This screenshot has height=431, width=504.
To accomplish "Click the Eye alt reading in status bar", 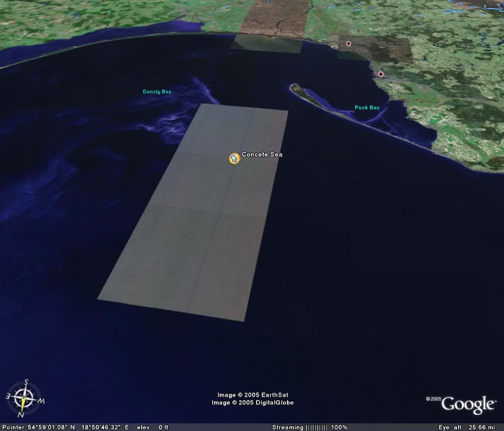I will pyautogui.click(x=481, y=427).
